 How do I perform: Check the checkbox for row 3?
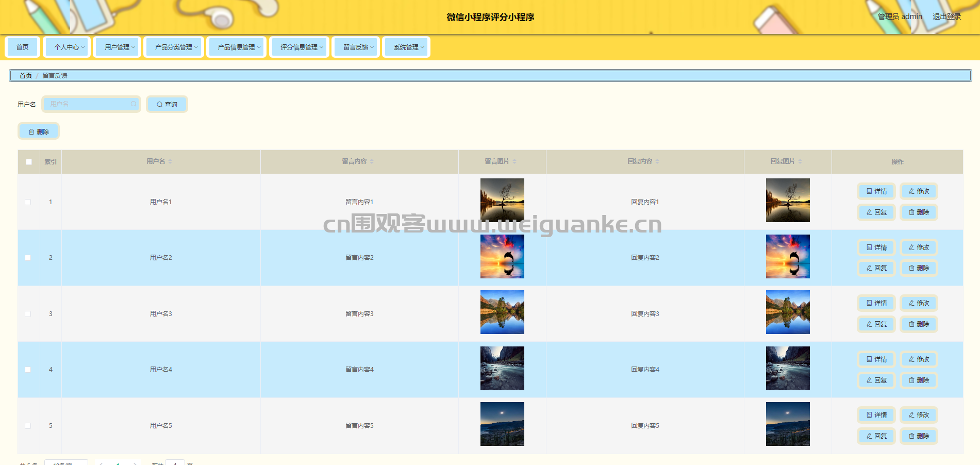coord(28,314)
